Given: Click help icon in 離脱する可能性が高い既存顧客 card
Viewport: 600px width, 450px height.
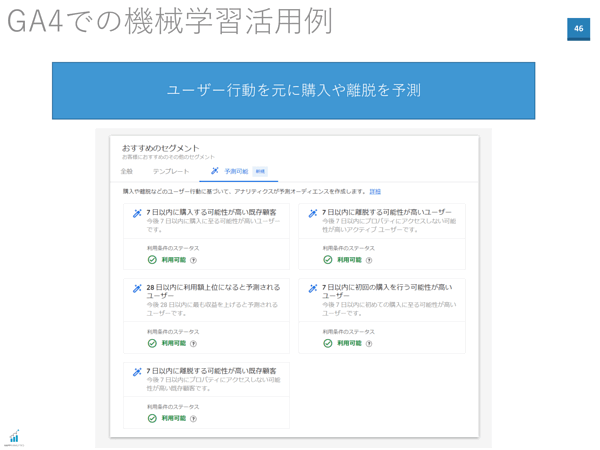Looking at the screenshot, I should click(x=194, y=419).
